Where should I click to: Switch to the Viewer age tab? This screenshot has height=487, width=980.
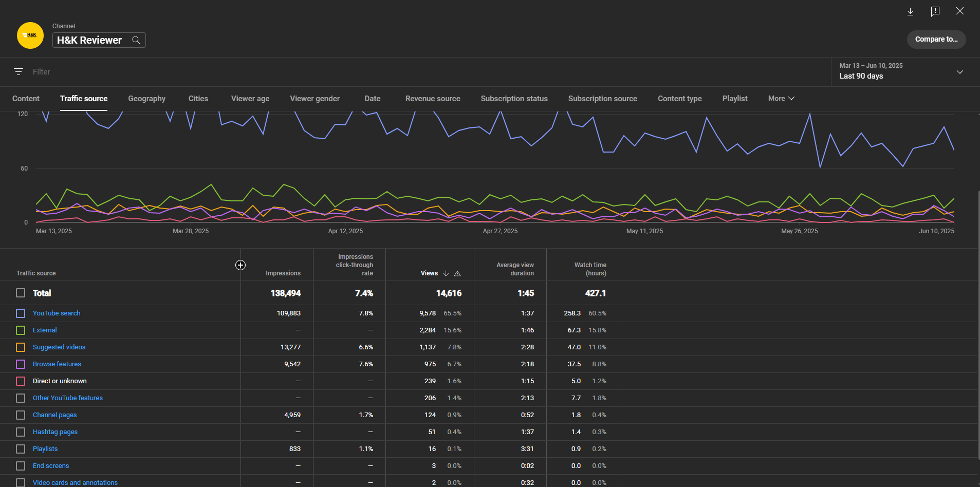pos(250,99)
